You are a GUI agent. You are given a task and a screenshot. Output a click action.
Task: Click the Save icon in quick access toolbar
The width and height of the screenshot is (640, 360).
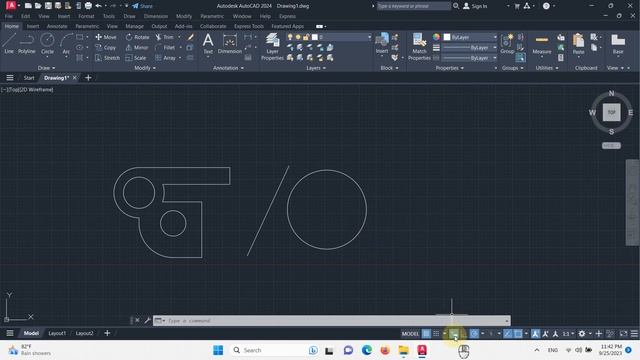click(48, 6)
